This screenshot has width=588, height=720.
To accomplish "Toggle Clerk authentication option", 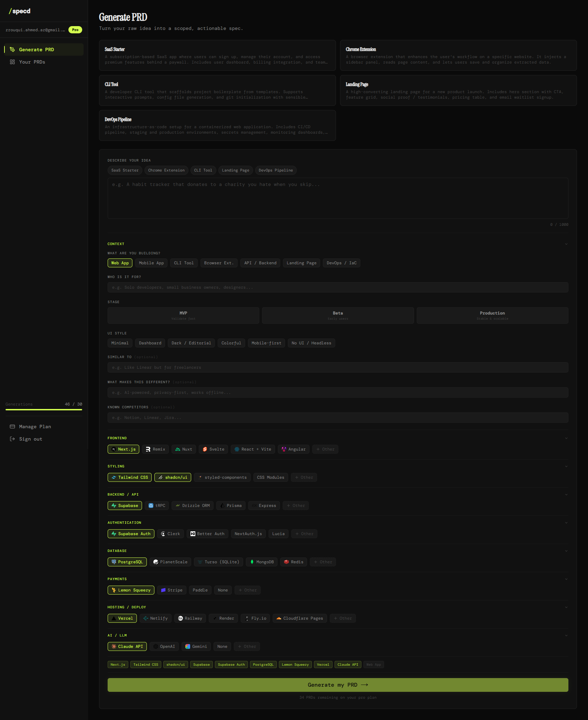I will point(171,534).
